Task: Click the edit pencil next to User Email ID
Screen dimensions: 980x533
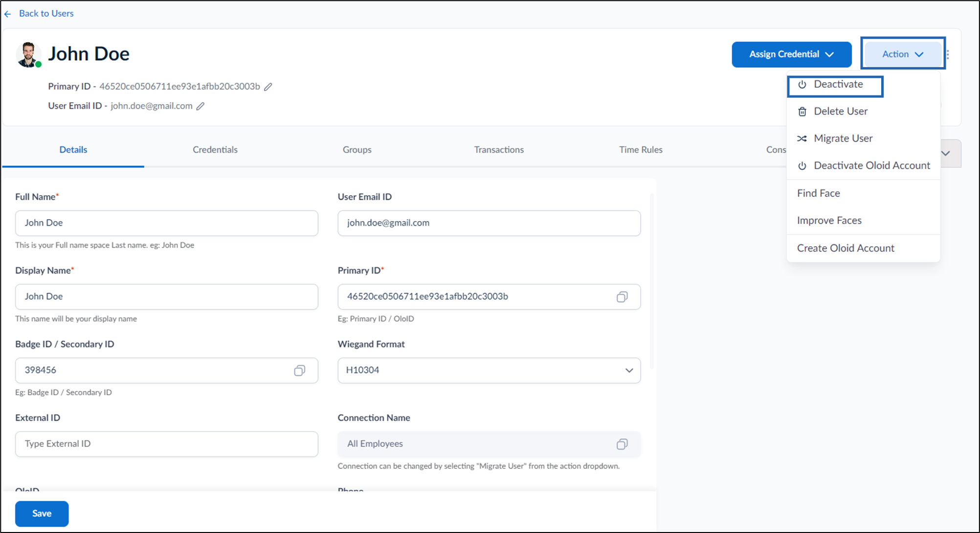Action: 200,106
